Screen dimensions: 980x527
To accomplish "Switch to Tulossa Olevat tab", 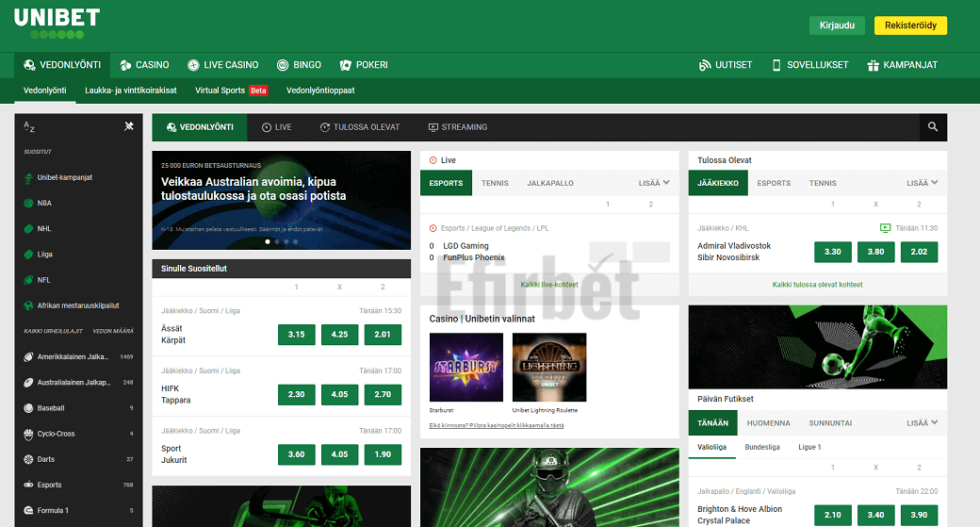I will 359,127.
